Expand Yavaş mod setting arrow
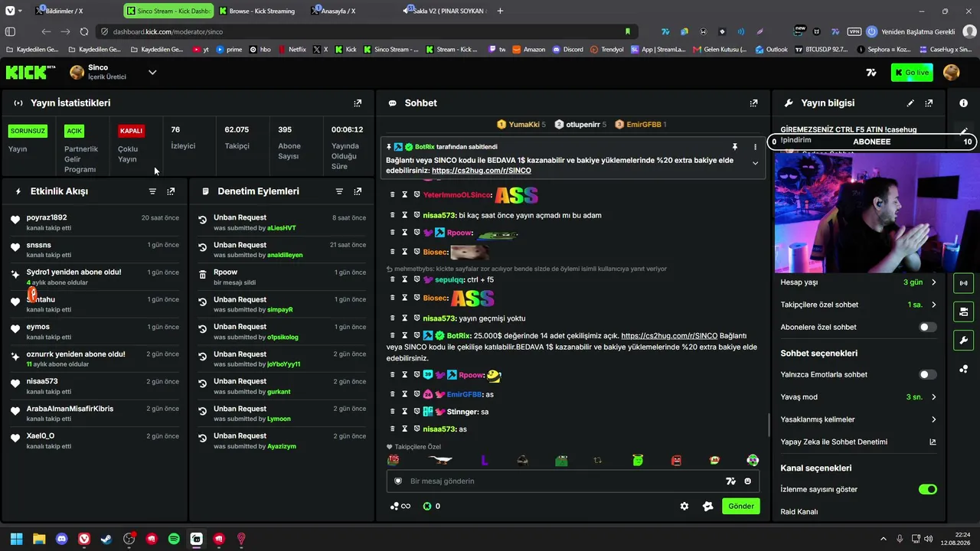The image size is (980, 551). (x=933, y=397)
